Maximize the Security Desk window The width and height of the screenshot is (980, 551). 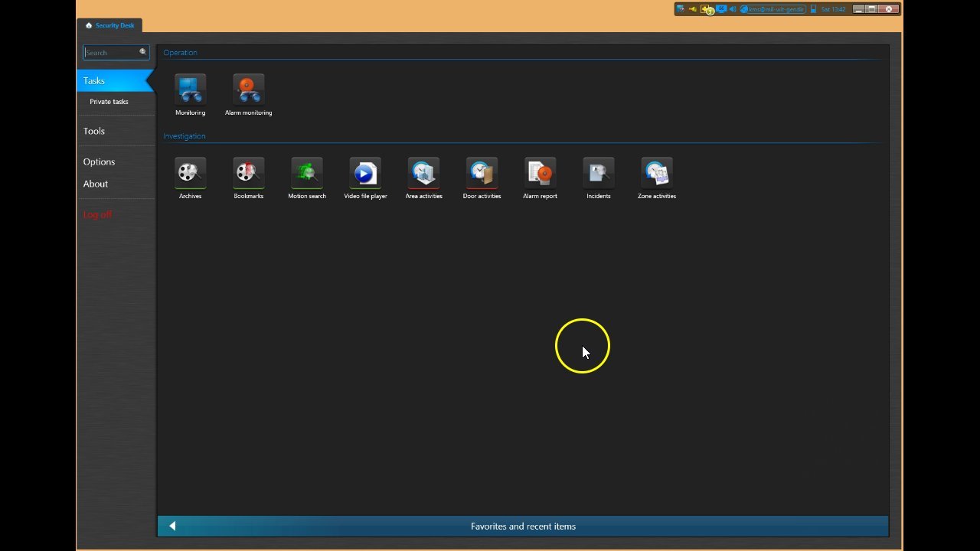click(872, 9)
